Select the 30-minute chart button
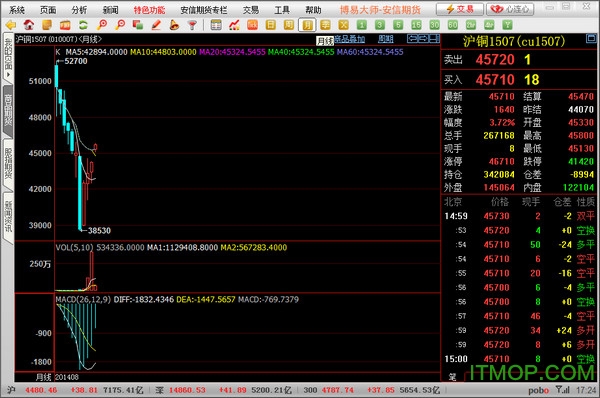Image resolution: width=600 pixels, height=398 pixels. click(434, 25)
